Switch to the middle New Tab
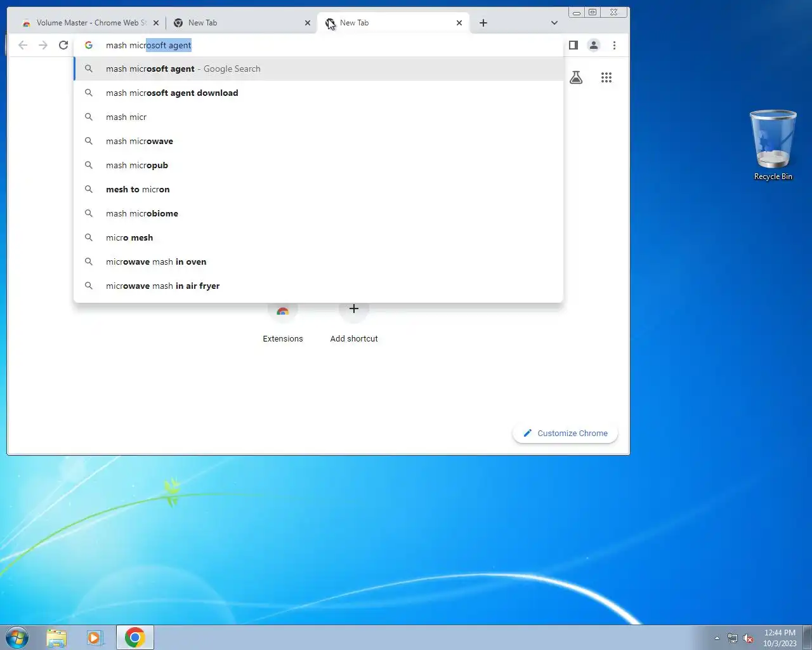The height and width of the screenshot is (650, 812). coord(241,23)
